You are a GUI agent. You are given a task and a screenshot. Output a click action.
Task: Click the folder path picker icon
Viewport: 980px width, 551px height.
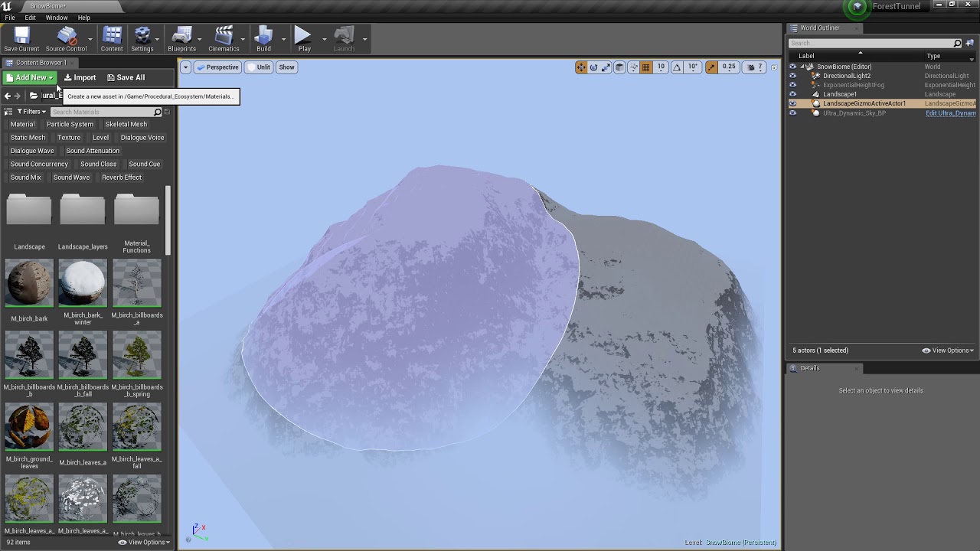pyautogui.click(x=34, y=96)
